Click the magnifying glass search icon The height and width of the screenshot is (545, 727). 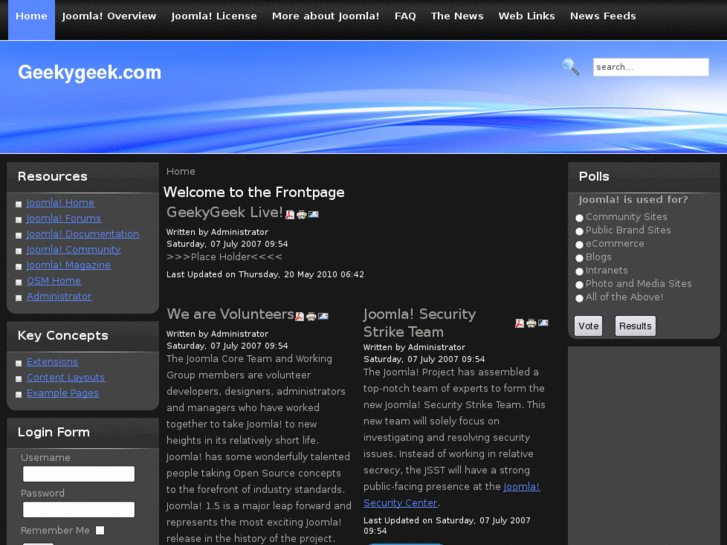pos(571,67)
